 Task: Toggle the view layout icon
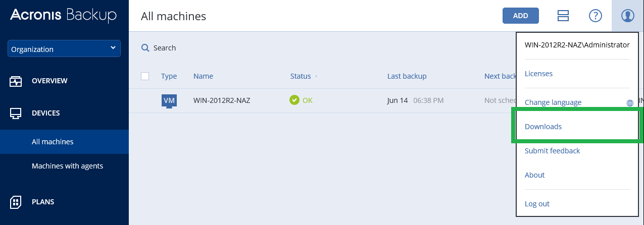[563, 16]
